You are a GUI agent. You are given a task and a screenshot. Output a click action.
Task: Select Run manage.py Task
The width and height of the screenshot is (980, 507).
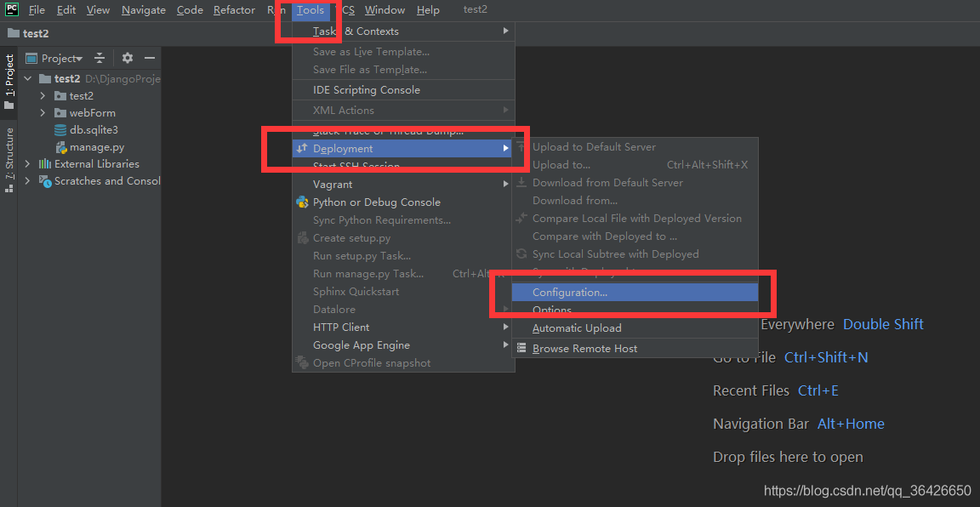tap(403, 274)
